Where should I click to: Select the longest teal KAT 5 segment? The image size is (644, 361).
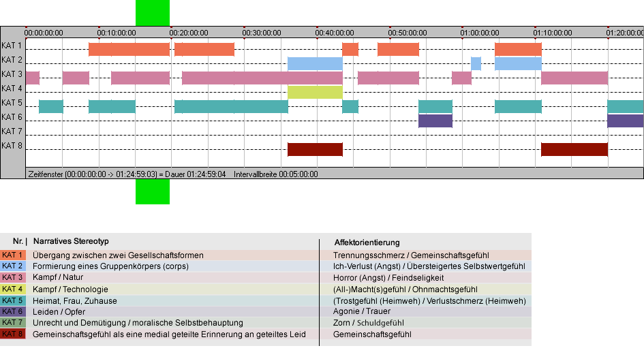tap(231, 106)
